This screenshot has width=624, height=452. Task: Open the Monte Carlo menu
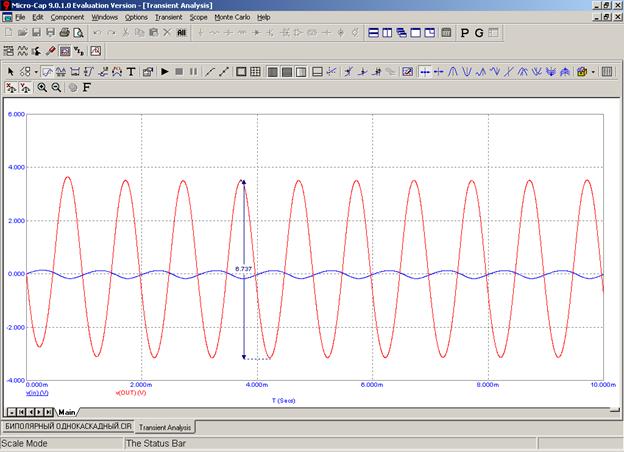click(x=232, y=17)
